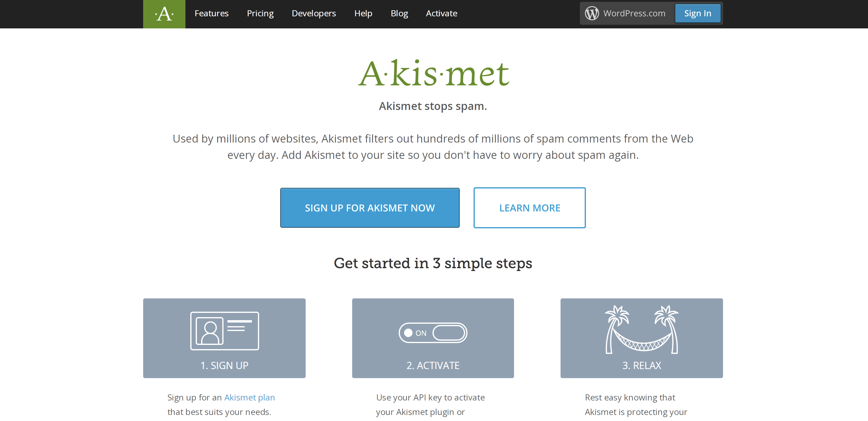This screenshot has height=421, width=868.
Task: Click the WordPress.com logo icon
Action: coord(592,13)
